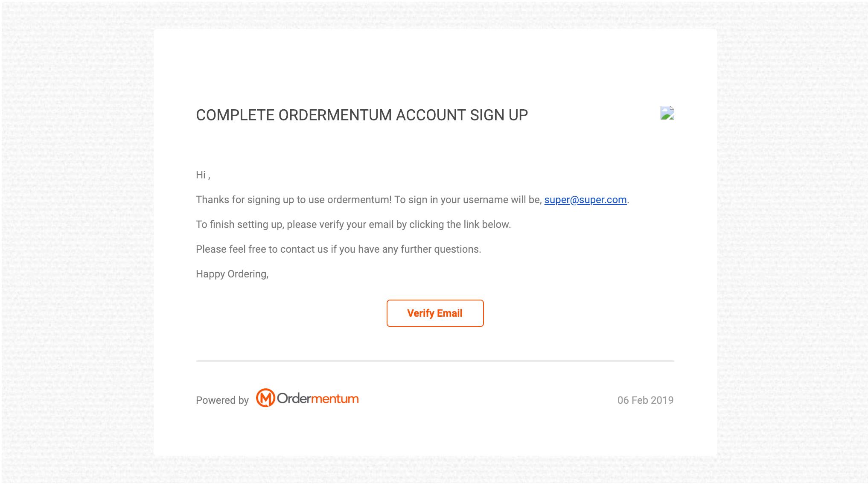Viewport: 868px width, 484px height.
Task: Click the Ordermentum wordmark in the footer
Action: 317,399
